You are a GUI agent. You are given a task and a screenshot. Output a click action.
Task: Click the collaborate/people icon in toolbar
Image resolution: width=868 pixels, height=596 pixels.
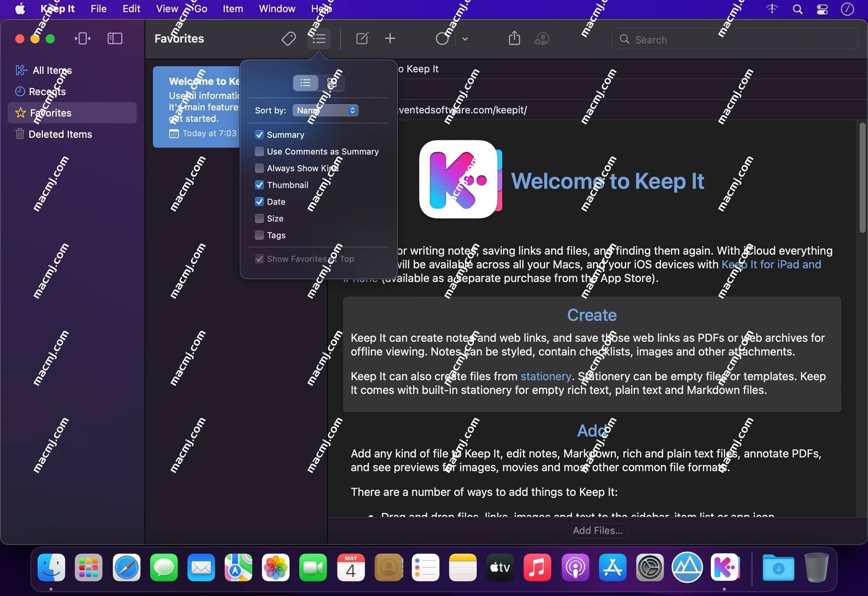542,38
